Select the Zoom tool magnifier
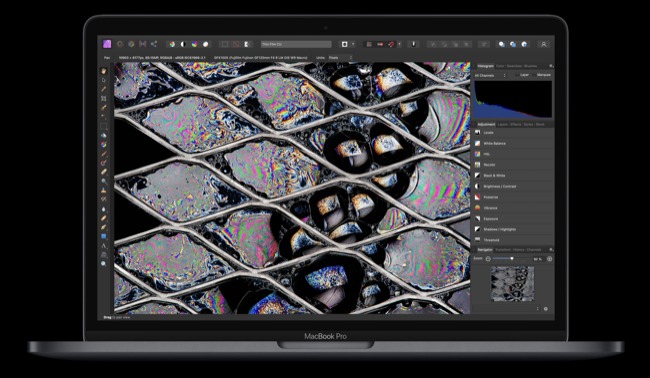This screenshot has height=378, width=650. tap(104, 264)
